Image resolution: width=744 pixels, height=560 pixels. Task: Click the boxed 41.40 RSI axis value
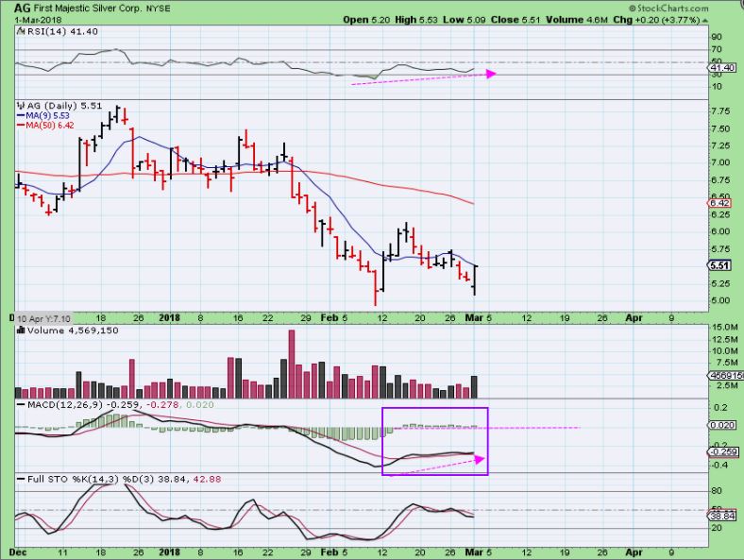click(722, 68)
